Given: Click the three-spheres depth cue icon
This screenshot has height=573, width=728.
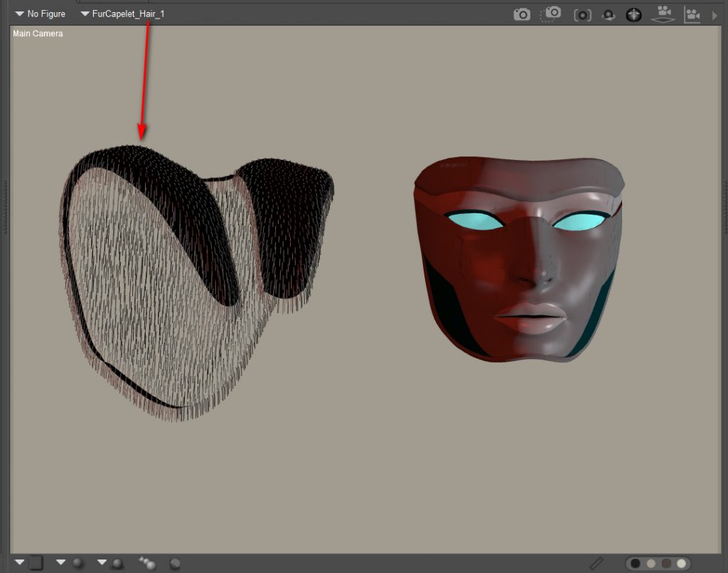Looking at the screenshot, I should click(x=148, y=563).
